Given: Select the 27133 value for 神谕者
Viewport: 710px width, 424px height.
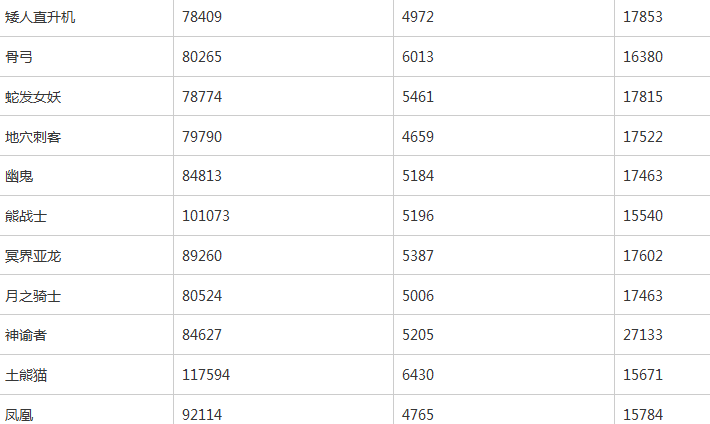Looking at the screenshot, I should pyautogui.click(x=643, y=335).
